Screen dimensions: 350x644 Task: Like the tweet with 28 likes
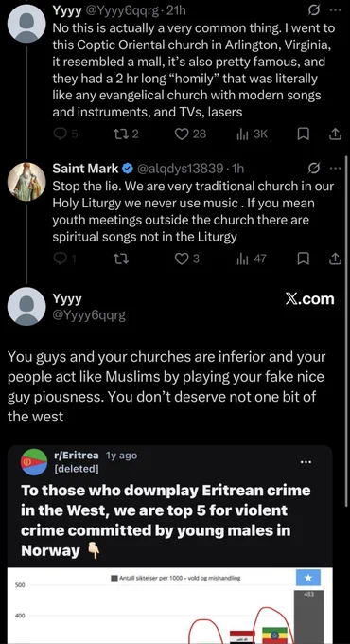click(x=190, y=134)
